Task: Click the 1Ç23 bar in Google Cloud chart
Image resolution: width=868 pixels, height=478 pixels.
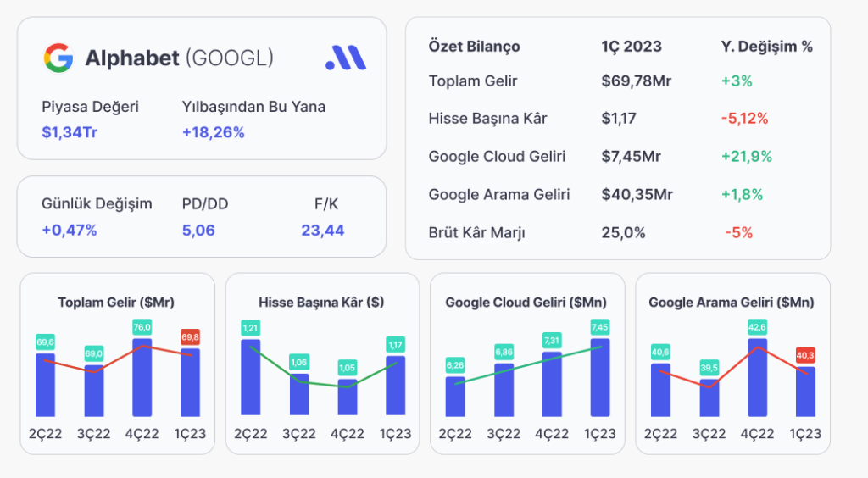Action: pos(600,378)
